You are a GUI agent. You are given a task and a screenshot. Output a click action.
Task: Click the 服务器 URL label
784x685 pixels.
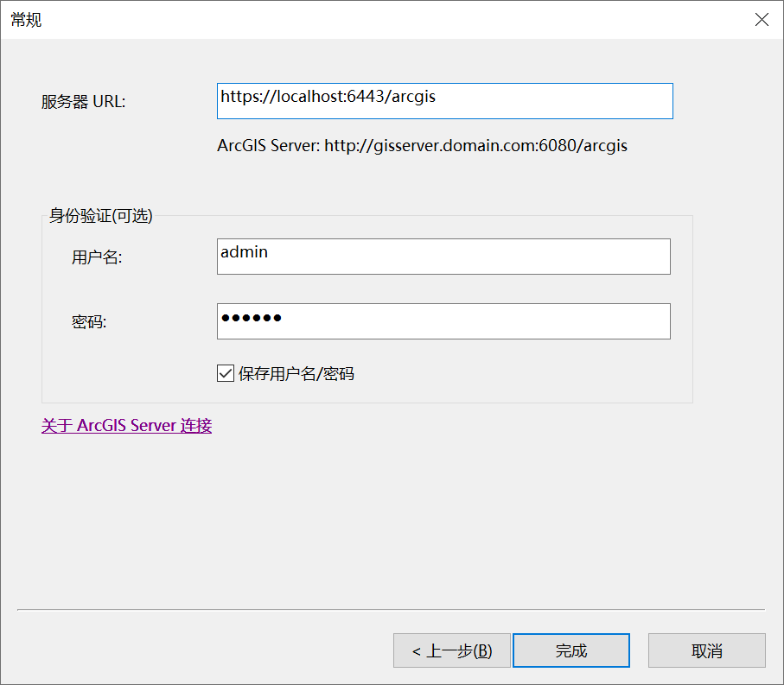coord(83,102)
